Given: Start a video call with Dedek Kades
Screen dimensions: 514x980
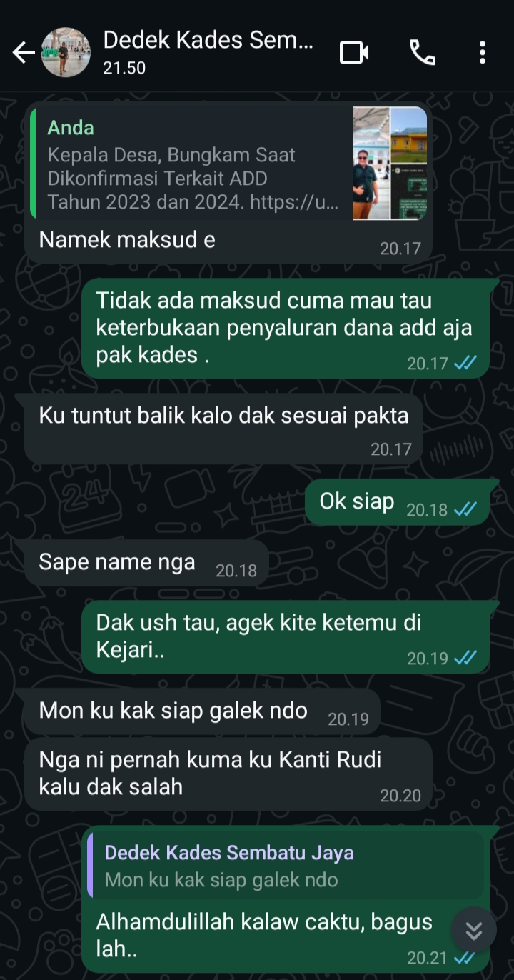Looking at the screenshot, I should tap(354, 52).
